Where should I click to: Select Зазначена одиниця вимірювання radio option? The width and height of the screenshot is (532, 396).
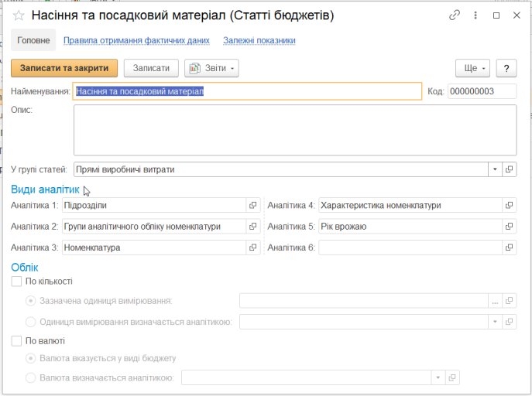click(30, 301)
